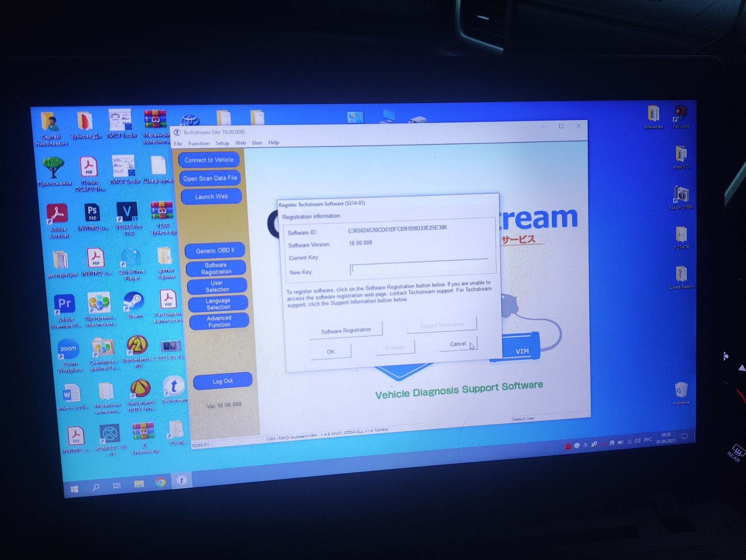Open the Mini VCI folder icon
The height and width of the screenshot is (560, 746).
pos(681,155)
